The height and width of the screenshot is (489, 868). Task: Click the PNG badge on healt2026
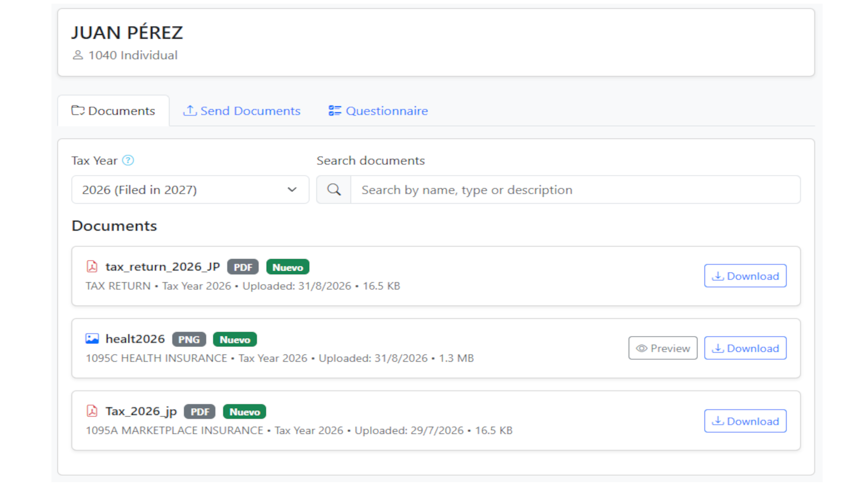click(x=189, y=339)
